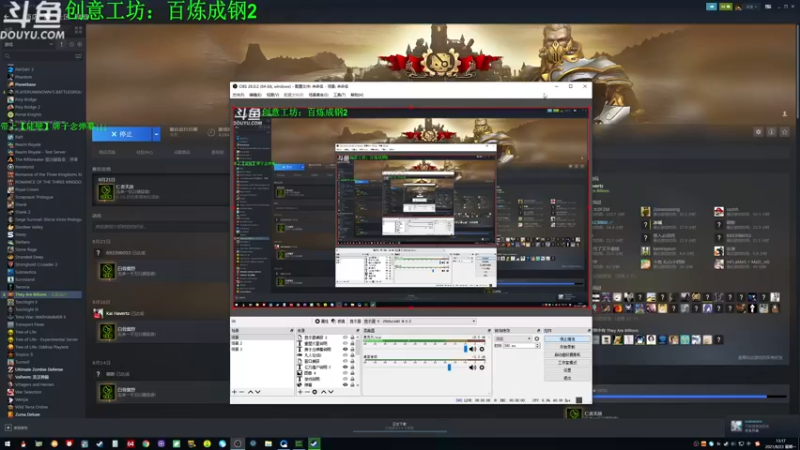This screenshot has width=800, height=450.
Task: Click 麦克风/Aux volume slider handle
Action: click(x=465, y=349)
